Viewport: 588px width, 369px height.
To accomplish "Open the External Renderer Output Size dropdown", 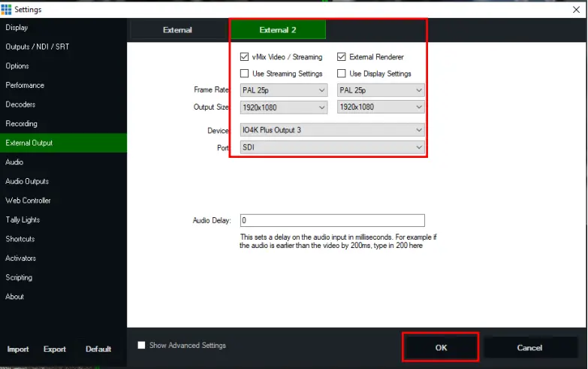I will coord(381,107).
